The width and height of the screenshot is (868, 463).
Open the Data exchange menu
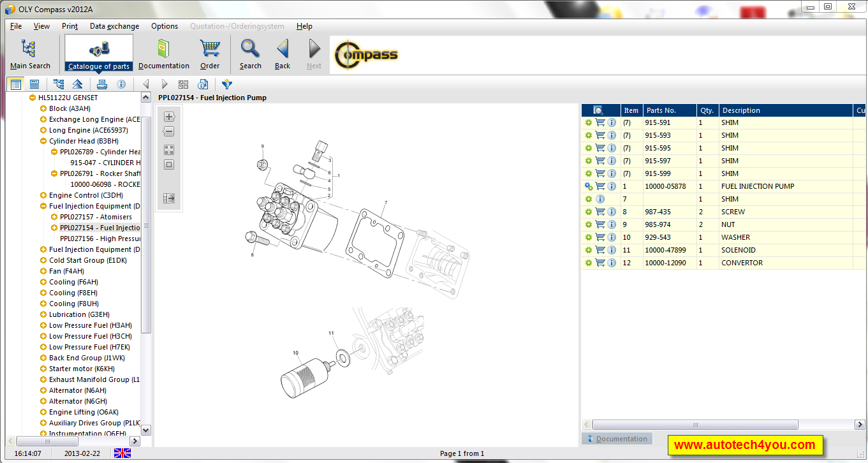pos(114,26)
